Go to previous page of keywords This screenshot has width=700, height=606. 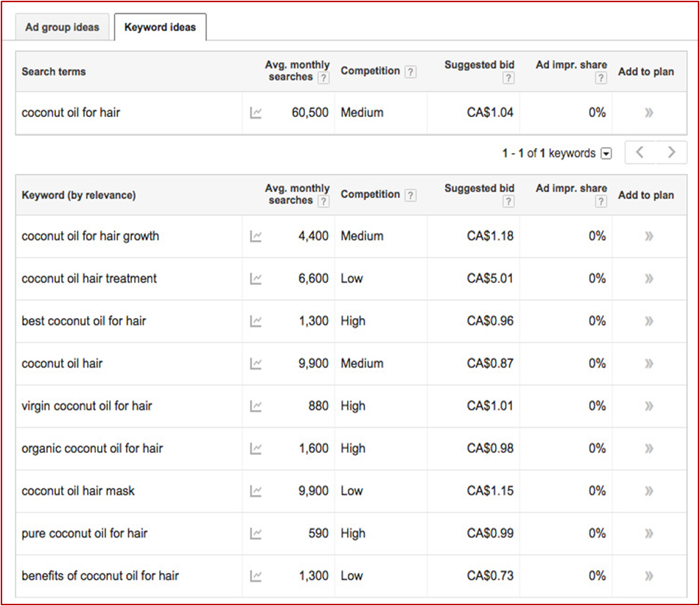pos(640,152)
